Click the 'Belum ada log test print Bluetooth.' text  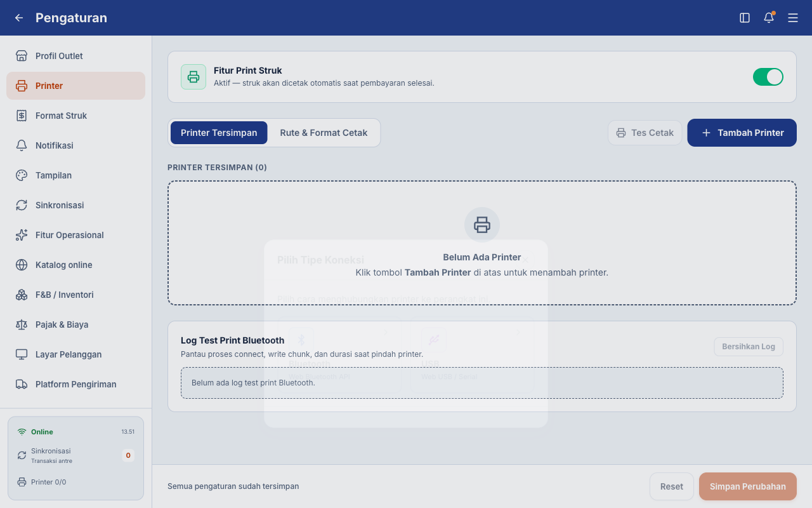click(x=253, y=383)
